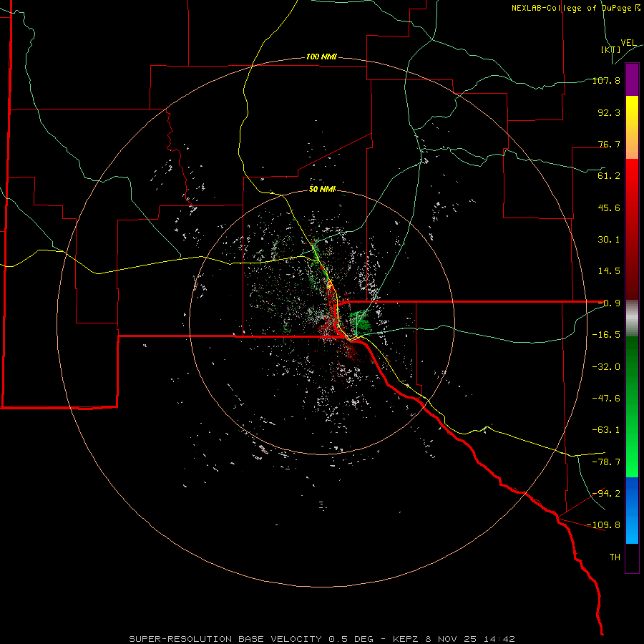Click the 30.1 scale value
Screen dimensions: 644x644
(609, 240)
